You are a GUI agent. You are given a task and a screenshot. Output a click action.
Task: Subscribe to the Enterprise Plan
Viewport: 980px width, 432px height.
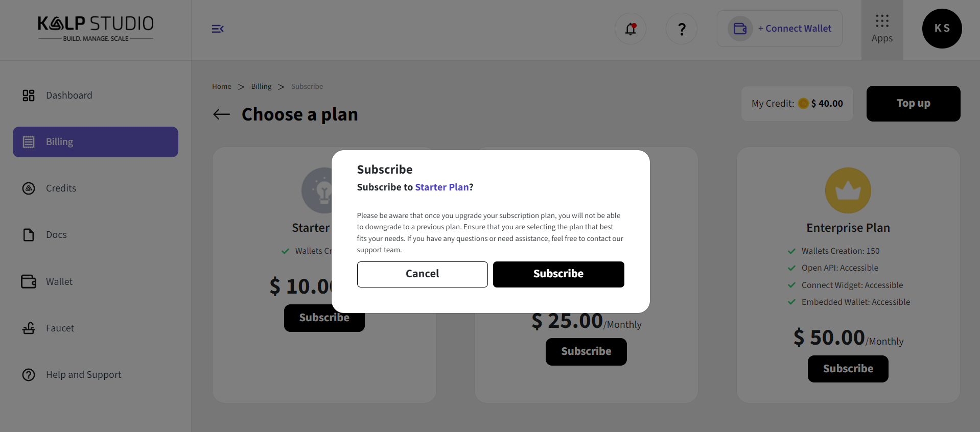point(848,369)
